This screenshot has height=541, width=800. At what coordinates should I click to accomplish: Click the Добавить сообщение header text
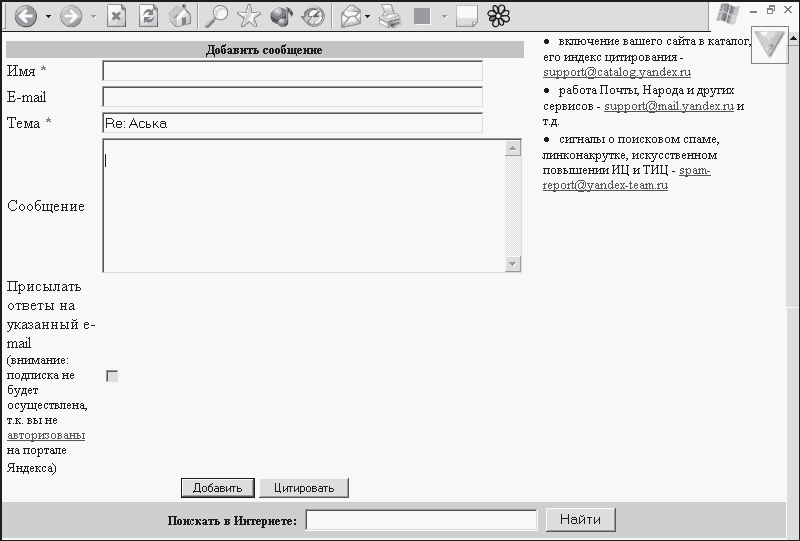(264, 50)
